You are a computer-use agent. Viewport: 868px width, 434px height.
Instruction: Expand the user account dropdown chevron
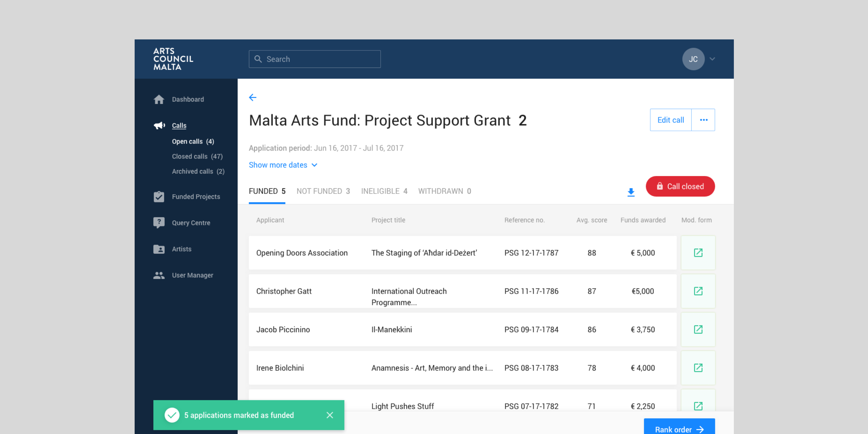point(712,59)
